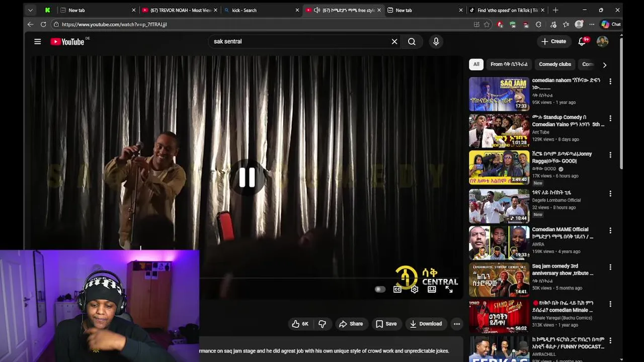644x362 pixels.
Task: Switch to the TikTok 'etho speed' tab
Action: pyautogui.click(x=506, y=10)
